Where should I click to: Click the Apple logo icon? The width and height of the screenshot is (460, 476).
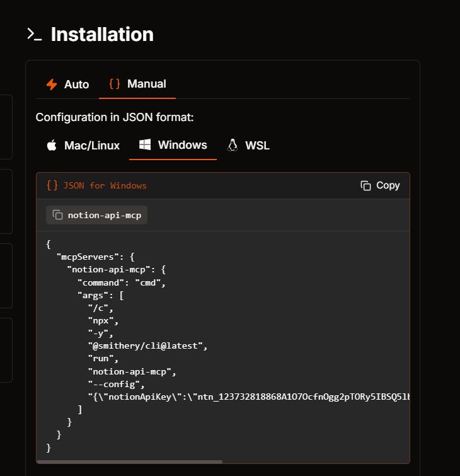pos(52,146)
